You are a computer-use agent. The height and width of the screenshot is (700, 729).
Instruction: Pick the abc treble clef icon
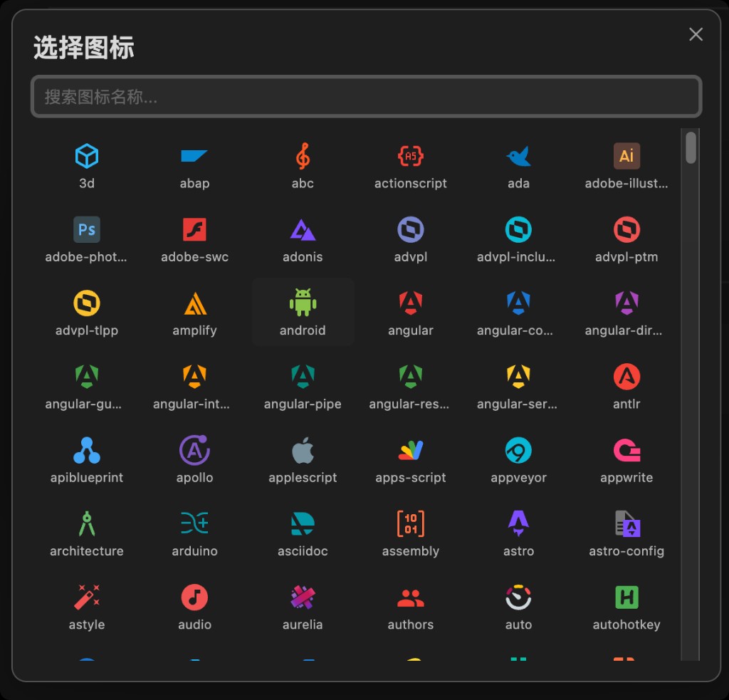(x=303, y=156)
